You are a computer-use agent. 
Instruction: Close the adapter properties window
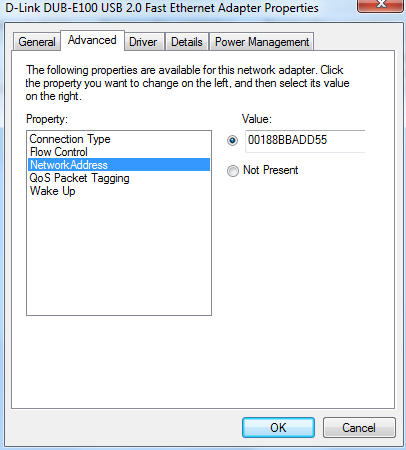tap(381, 5)
